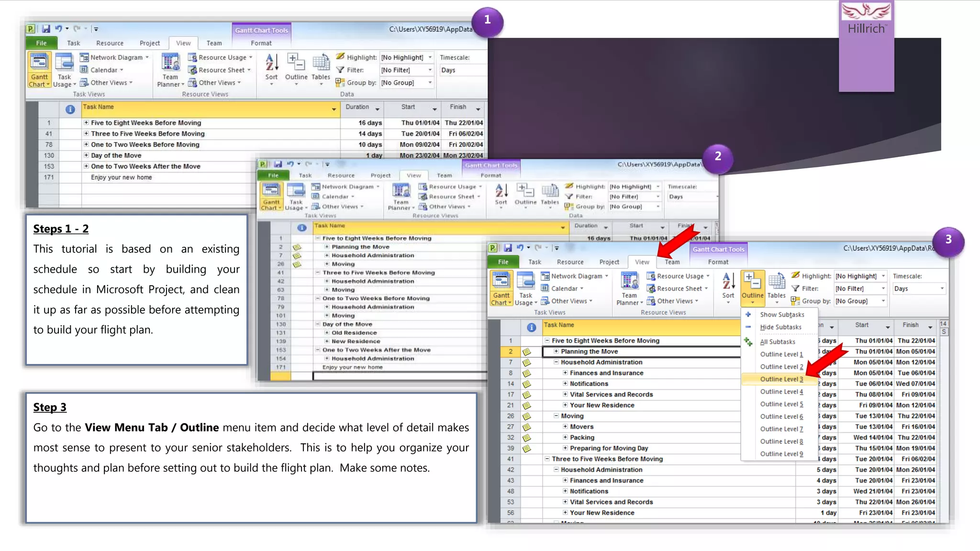The width and height of the screenshot is (980, 551).
Task: Open Timescale Days dropdown in window 3
Action: (x=942, y=288)
